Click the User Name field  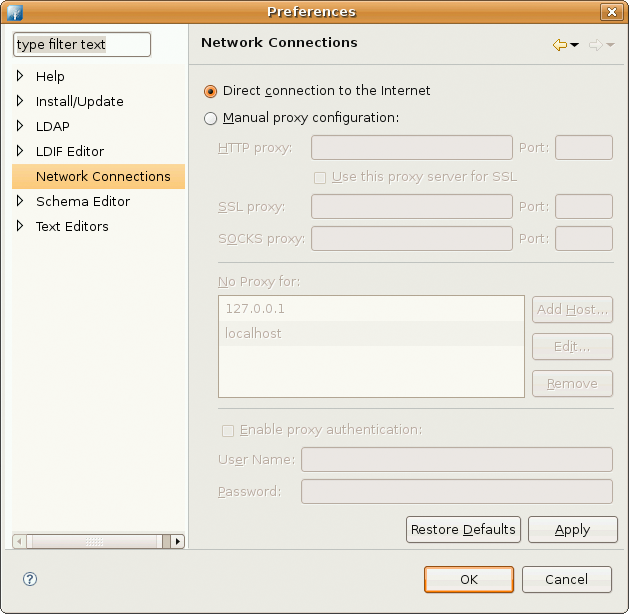pyautogui.click(x=457, y=460)
